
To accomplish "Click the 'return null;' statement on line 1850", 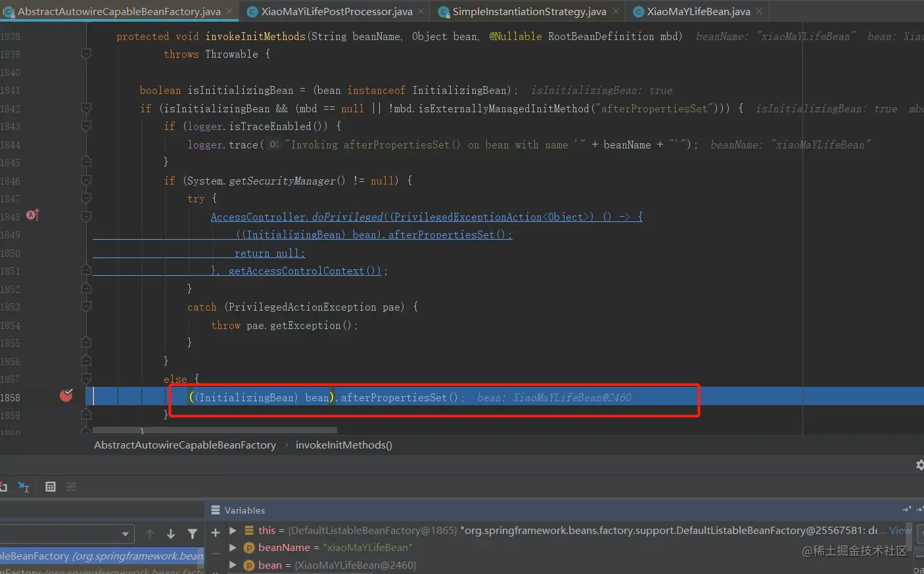I will (270, 253).
